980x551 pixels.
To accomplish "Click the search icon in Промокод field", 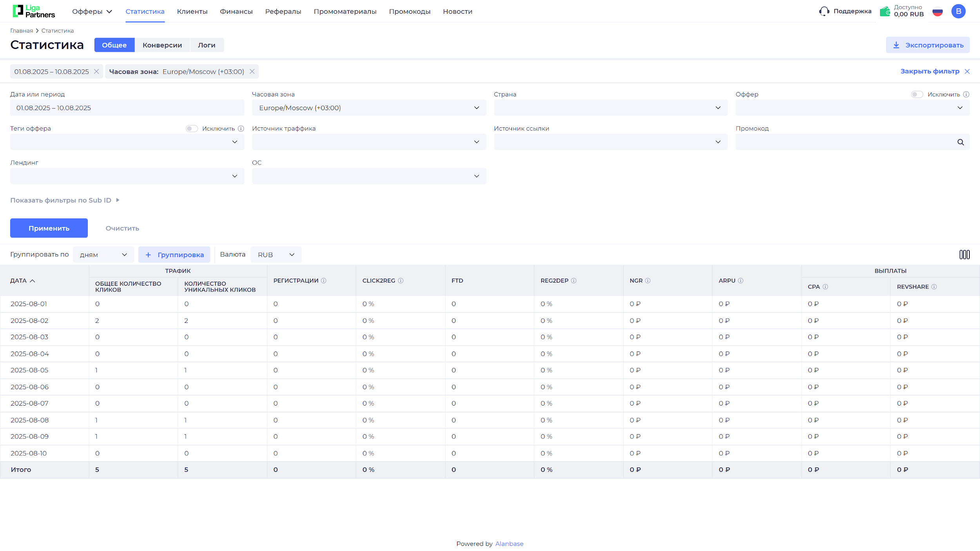I will point(960,142).
